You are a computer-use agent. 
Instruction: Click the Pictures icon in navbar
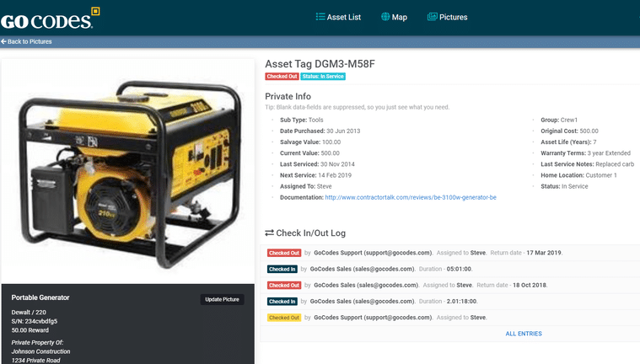pyautogui.click(x=432, y=17)
